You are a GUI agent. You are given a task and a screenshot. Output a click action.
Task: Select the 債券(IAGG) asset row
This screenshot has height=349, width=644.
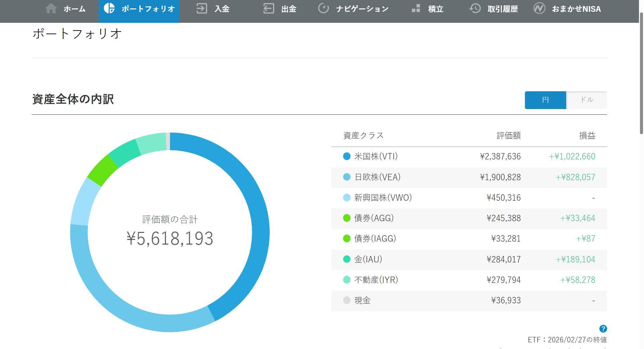tap(374, 239)
